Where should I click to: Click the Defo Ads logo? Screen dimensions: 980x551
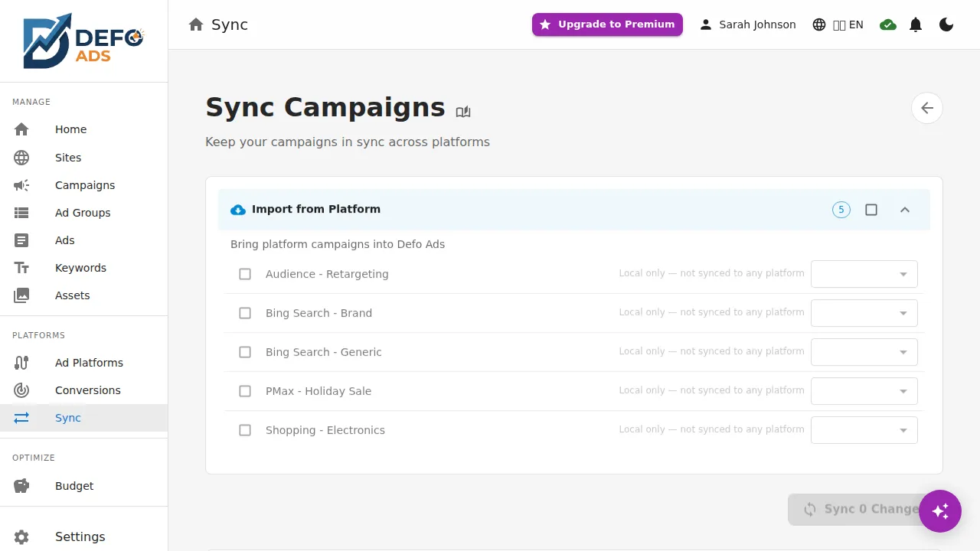(x=83, y=41)
